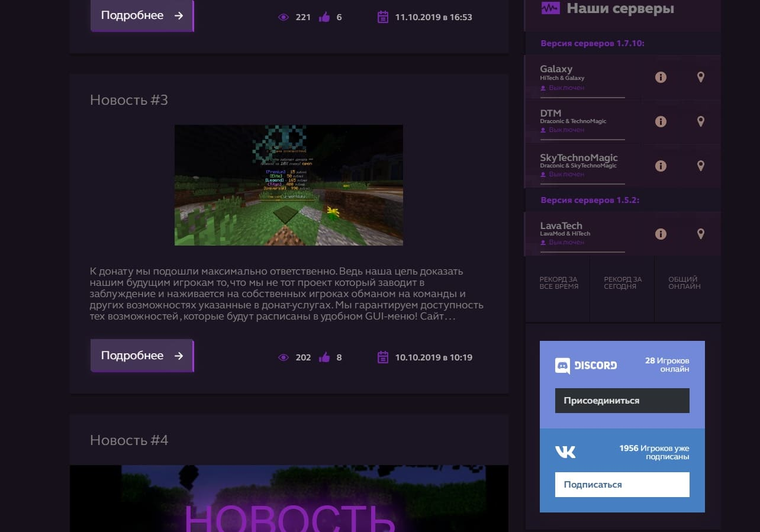This screenshot has height=532, width=760.
Task: Click the calendar icon beside 11.10.2019
Action: click(x=383, y=17)
